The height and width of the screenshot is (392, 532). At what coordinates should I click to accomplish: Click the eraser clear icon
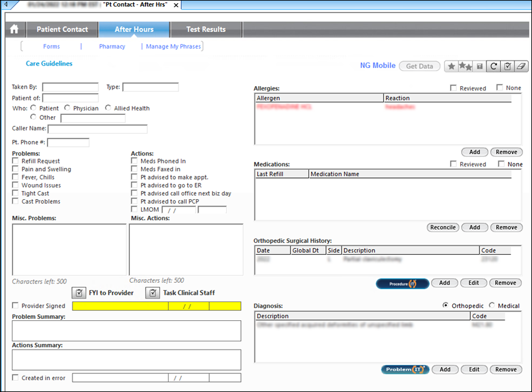click(521, 66)
